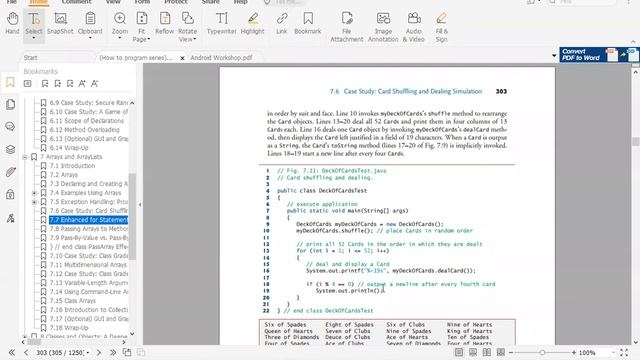Viewport: 640px width, 360px height.
Task: Go to last page
Action: coord(113,352)
